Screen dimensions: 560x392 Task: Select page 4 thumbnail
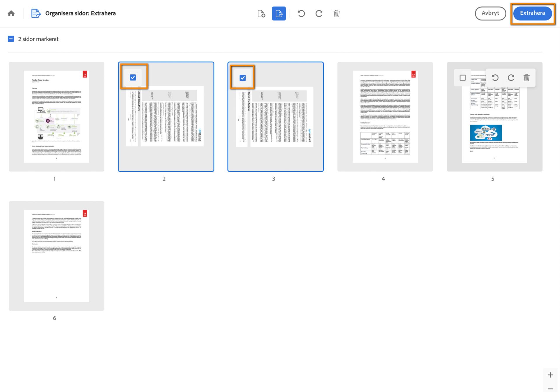385,117
